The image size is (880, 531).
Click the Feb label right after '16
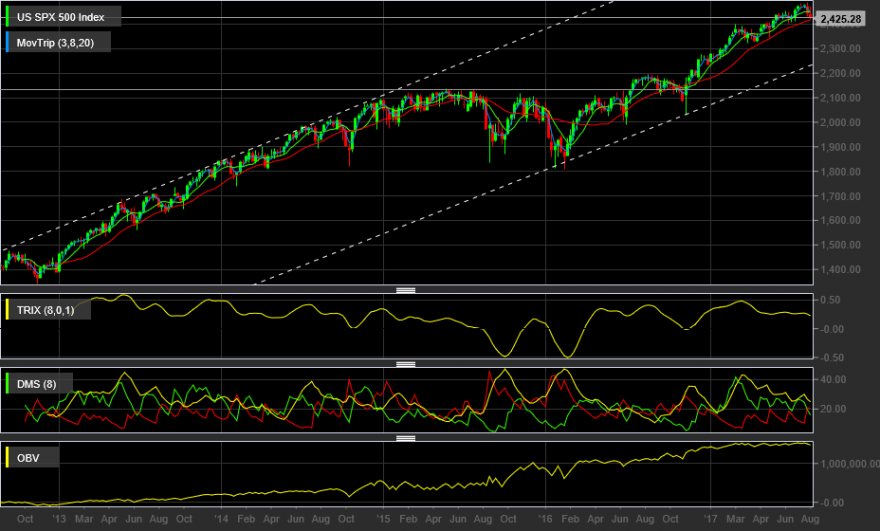coord(571,519)
